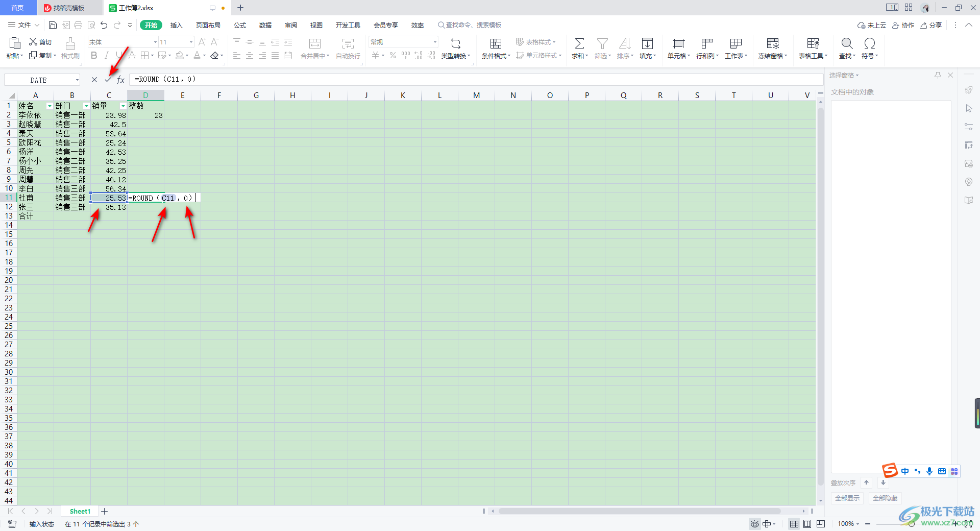980x531 pixels.
Task: Click the Save icon in quick access toolbar
Action: (x=53, y=25)
